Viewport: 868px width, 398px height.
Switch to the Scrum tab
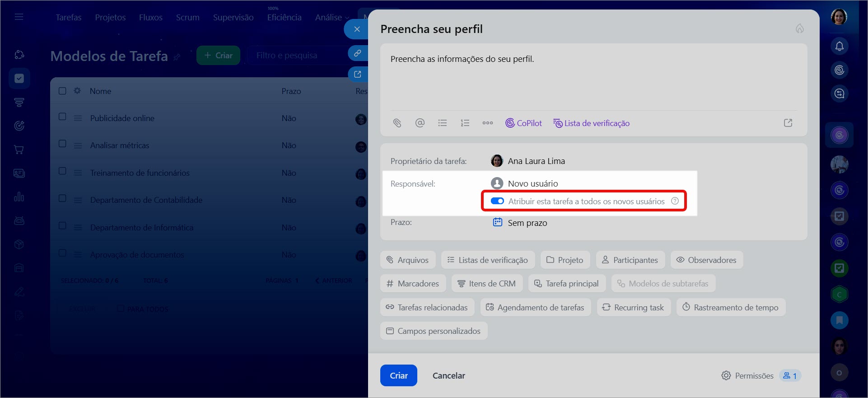tap(187, 17)
